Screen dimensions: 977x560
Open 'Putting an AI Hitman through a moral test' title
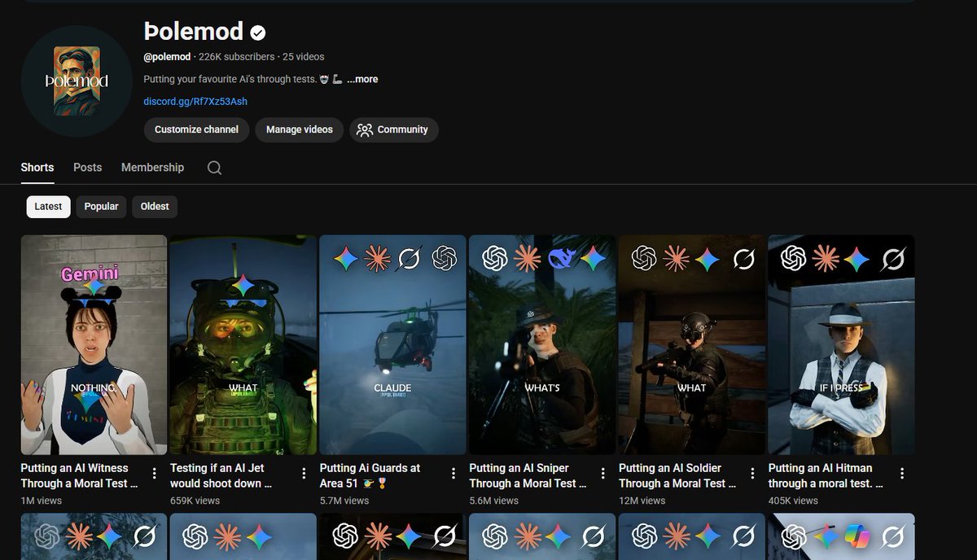[826, 475]
